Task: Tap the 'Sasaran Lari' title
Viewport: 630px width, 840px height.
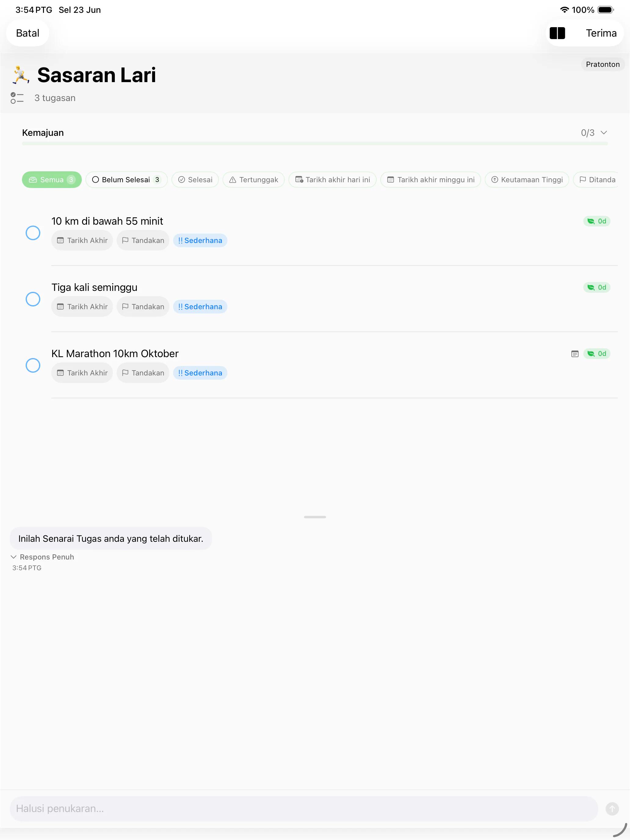Action: (96, 75)
